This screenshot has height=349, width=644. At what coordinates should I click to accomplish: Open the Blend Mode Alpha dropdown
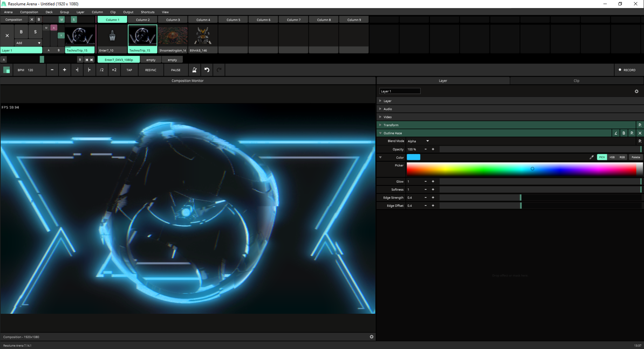pyautogui.click(x=418, y=141)
